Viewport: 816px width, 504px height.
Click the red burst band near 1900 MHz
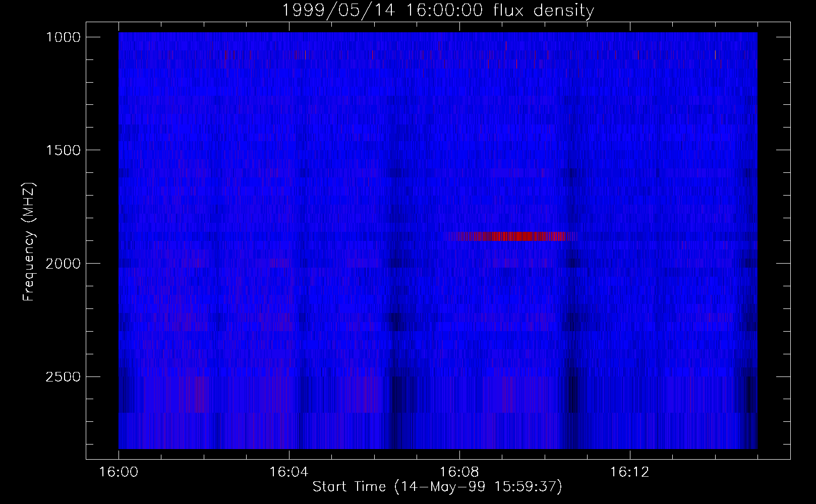[511, 236]
